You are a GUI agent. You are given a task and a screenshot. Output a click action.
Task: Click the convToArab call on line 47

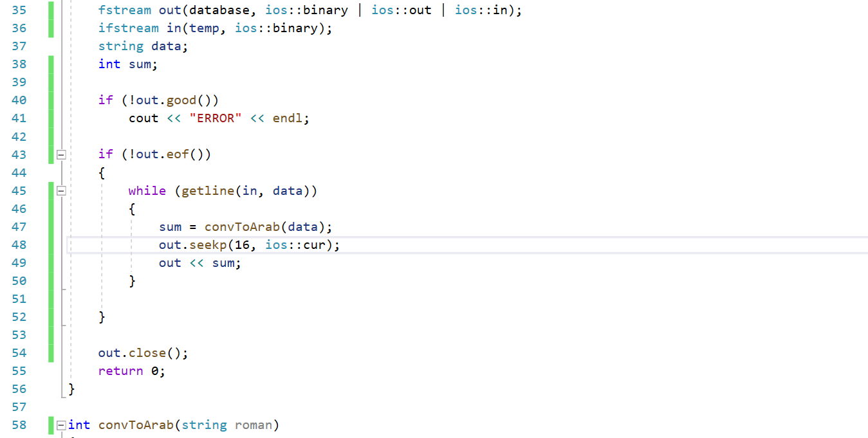tap(242, 226)
